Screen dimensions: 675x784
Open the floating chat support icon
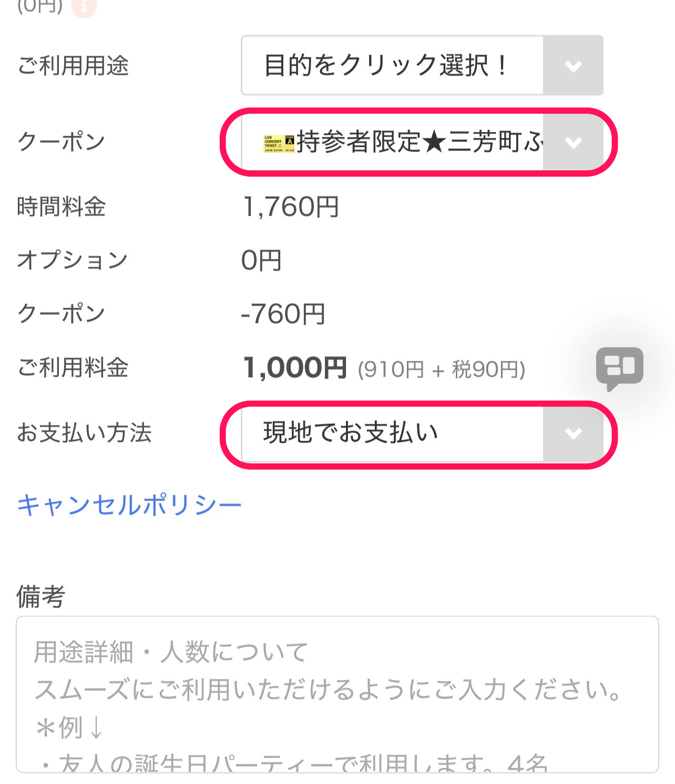pyautogui.click(x=619, y=368)
